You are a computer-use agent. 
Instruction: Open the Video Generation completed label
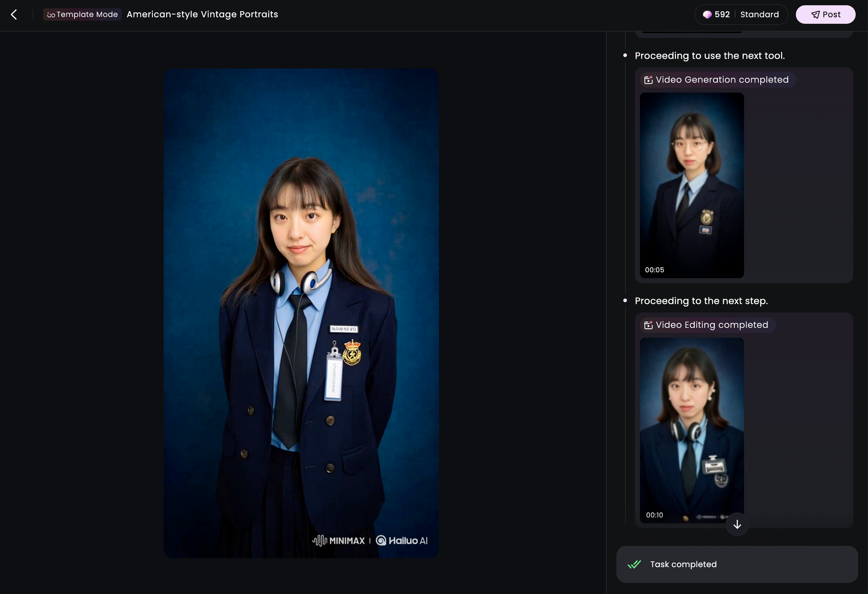(x=722, y=80)
